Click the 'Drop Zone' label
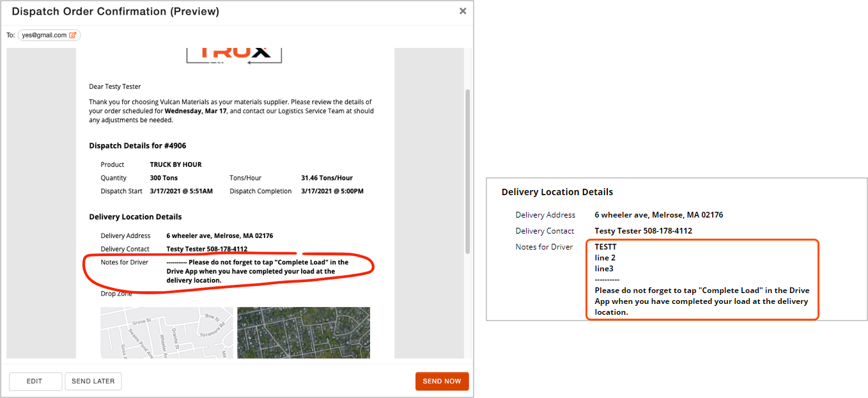Viewport: 868px width, 398px height. [x=117, y=294]
